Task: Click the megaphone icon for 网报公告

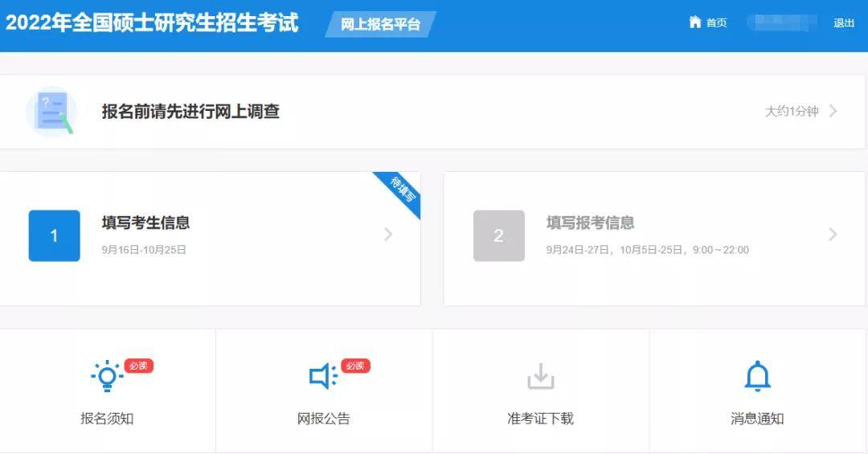Action: coord(323,376)
